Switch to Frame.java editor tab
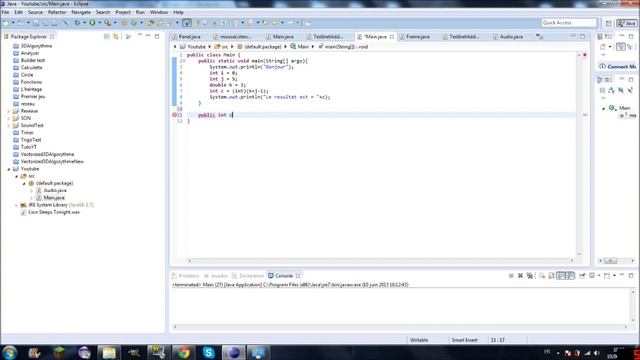 (x=418, y=37)
